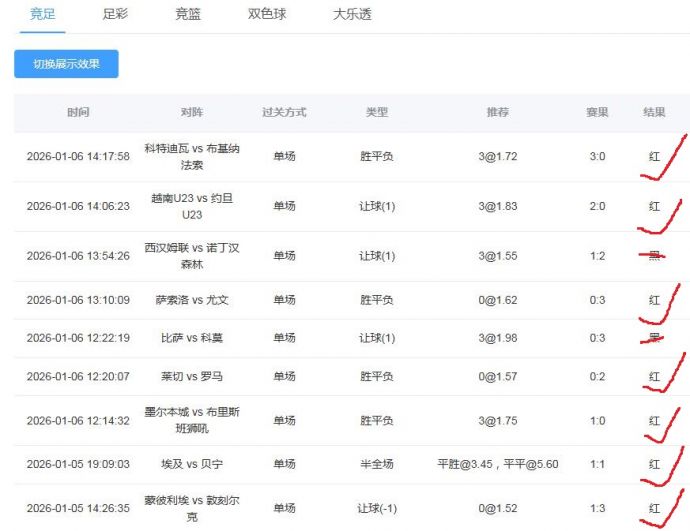Image resolution: width=690 pixels, height=531 pixels.
Task: Open the 足彩 tab
Action: (x=115, y=15)
